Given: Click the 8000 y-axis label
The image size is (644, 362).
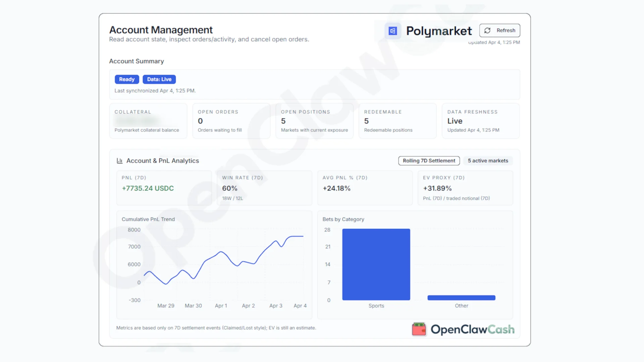Looking at the screenshot, I should (x=134, y=230).
